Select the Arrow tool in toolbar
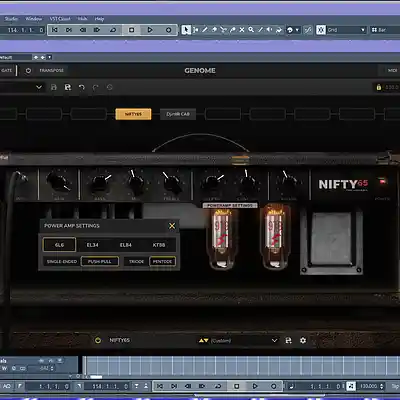 click(186, 30)
